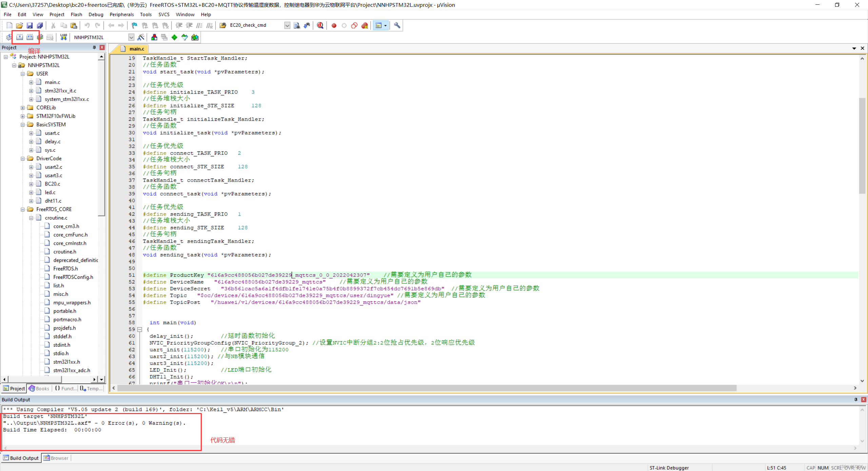Pin the Build Output panel
This screenshot has width=868, height=471.
pos(856,400)
